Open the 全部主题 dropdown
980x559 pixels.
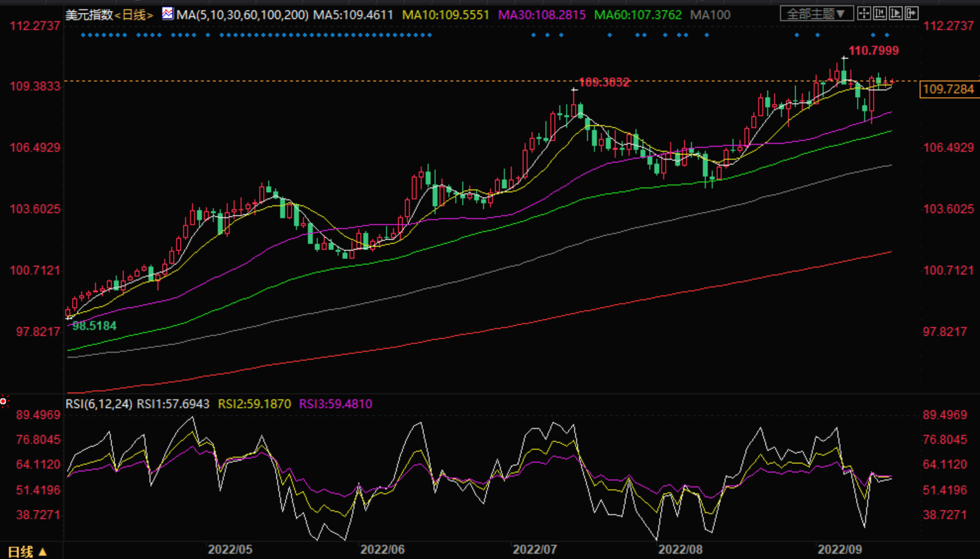(x=816, y=13)
